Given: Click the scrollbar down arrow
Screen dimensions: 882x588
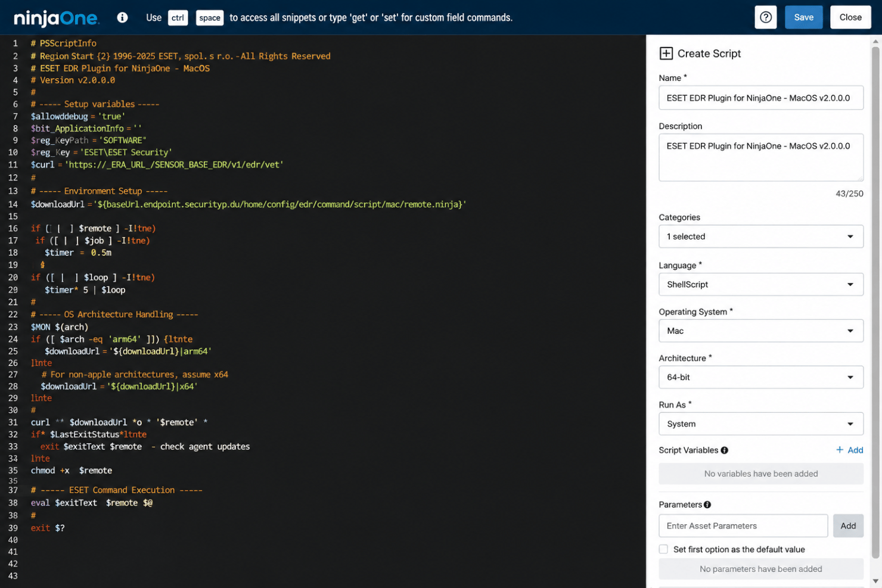Looking at the screenshot, I should click(x=875, y=581).
